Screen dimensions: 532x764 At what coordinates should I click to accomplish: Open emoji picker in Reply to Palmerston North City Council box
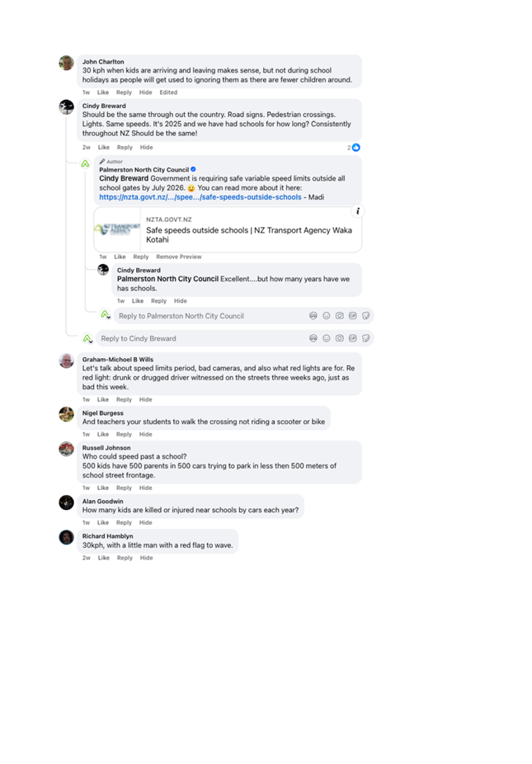(327, 316)
